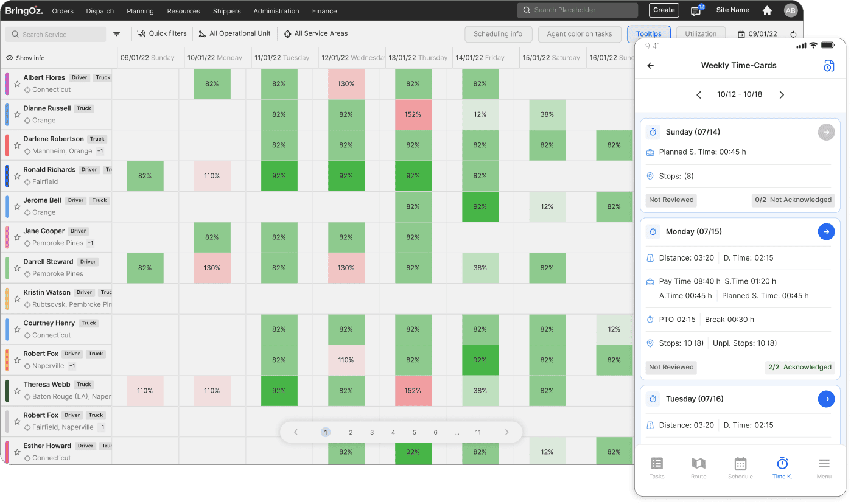Jump to page 11 in pagination
Viewport: 851px width, 504px height.
(x=478, y=433)
